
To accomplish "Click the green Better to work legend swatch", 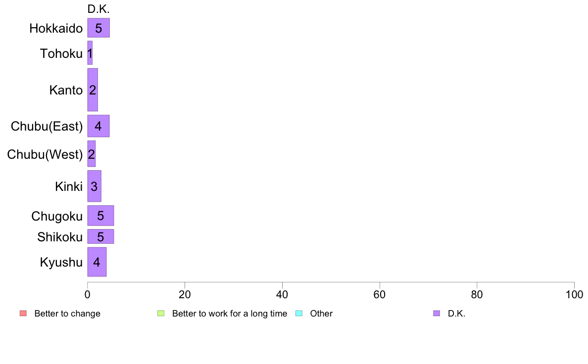I will point(161,314).
